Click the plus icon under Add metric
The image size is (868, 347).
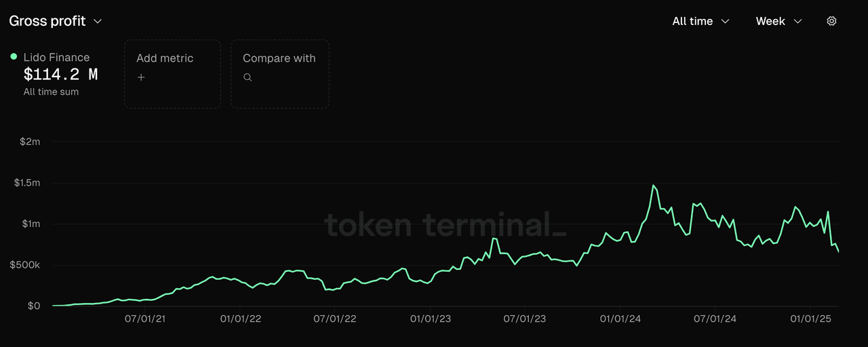[141, 77]
